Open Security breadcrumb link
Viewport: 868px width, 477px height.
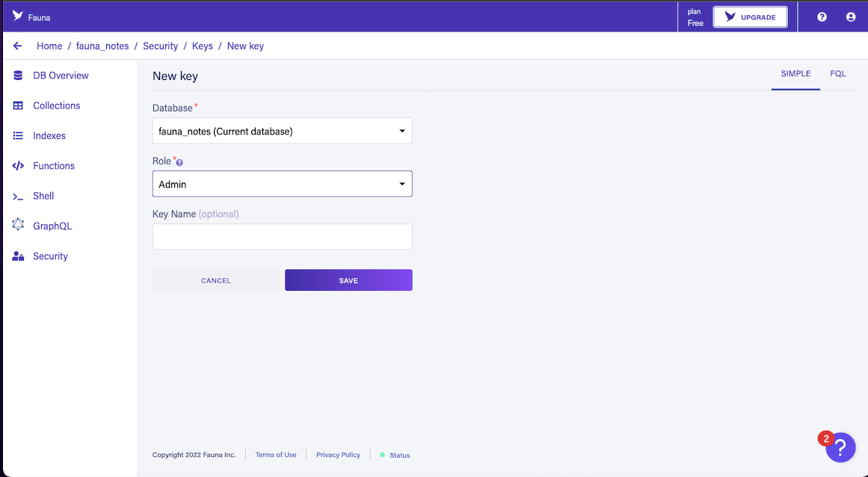coord(161,46)
